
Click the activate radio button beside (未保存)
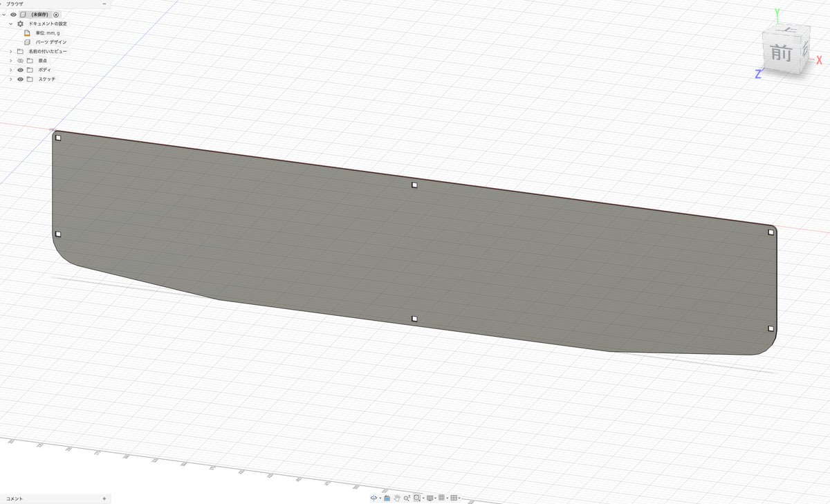click(x=56, y=15)
